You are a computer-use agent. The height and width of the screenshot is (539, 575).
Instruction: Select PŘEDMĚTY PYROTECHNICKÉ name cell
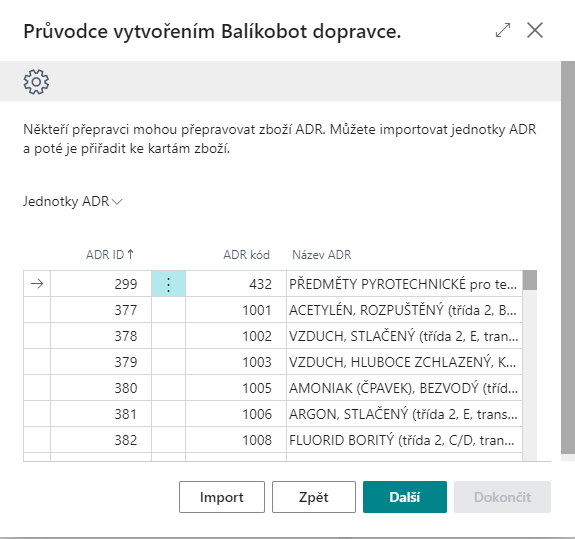pos(404,284)
